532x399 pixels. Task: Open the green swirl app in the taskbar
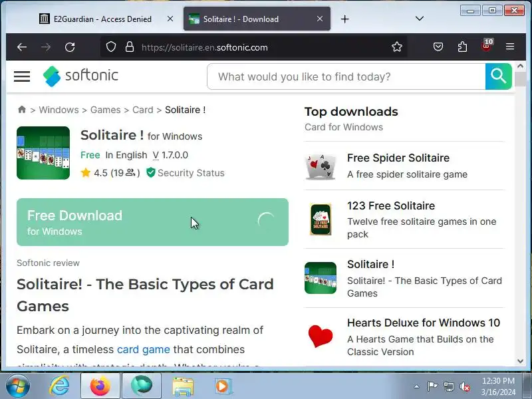(142, 386)
